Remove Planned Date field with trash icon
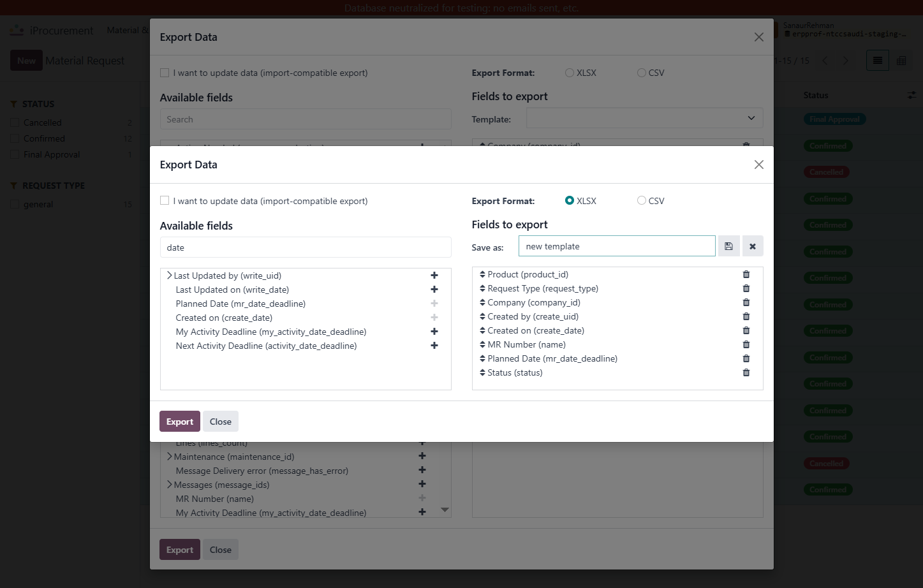 coord(746,358)
